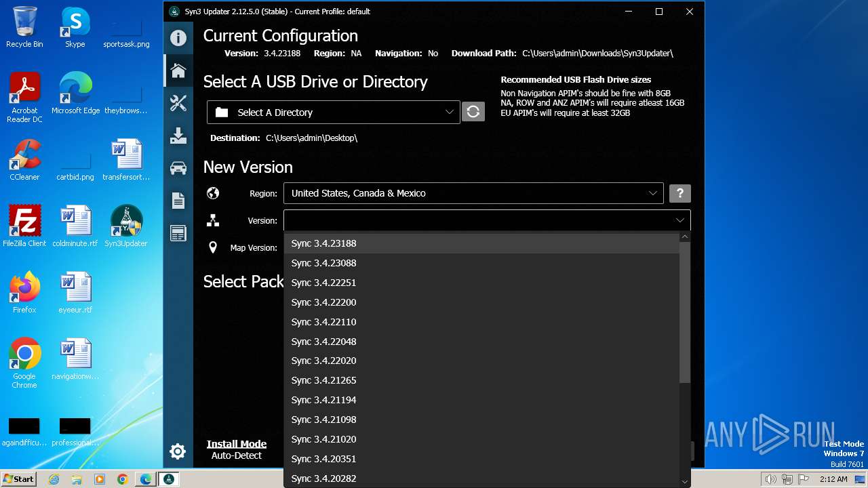Select Sync 3.4.20282 version
868x488 pixels.
(x=481, y=479)
